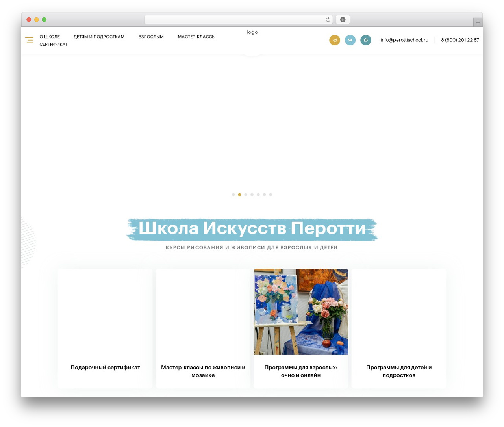Click the flower painting thumbnail image
This screenshot has height=427, width=504.
point(301,312)
